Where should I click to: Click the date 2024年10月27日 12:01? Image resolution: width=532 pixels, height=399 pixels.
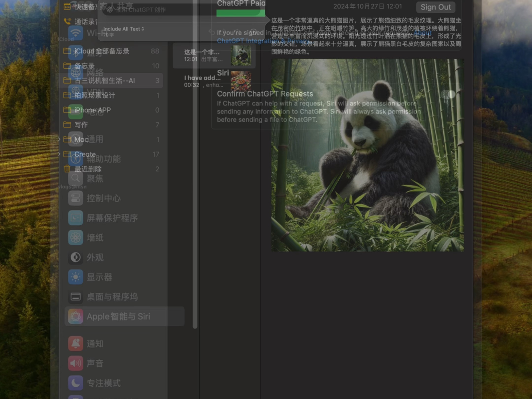pyautogui.click(x=367, y=6)
